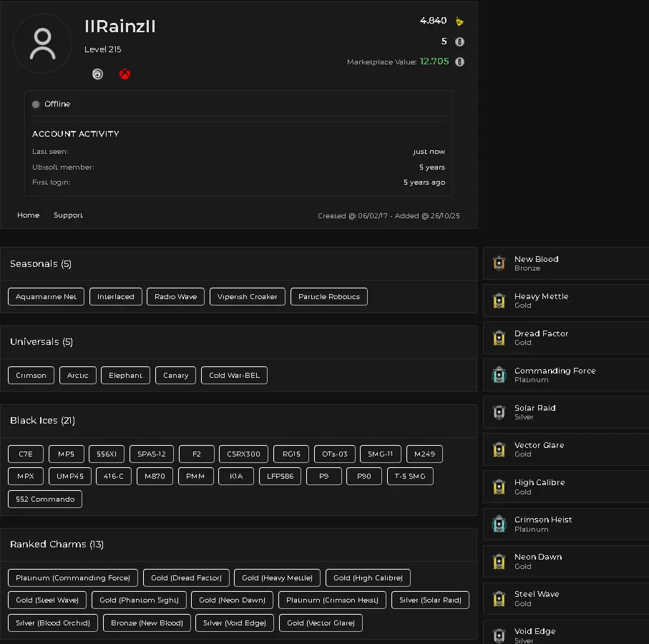Screen dimensions: 649x644
Task: Select Platinum (Commanding Force) ranked charm tag
Action: pyautogui.click(x=73, y=578)
